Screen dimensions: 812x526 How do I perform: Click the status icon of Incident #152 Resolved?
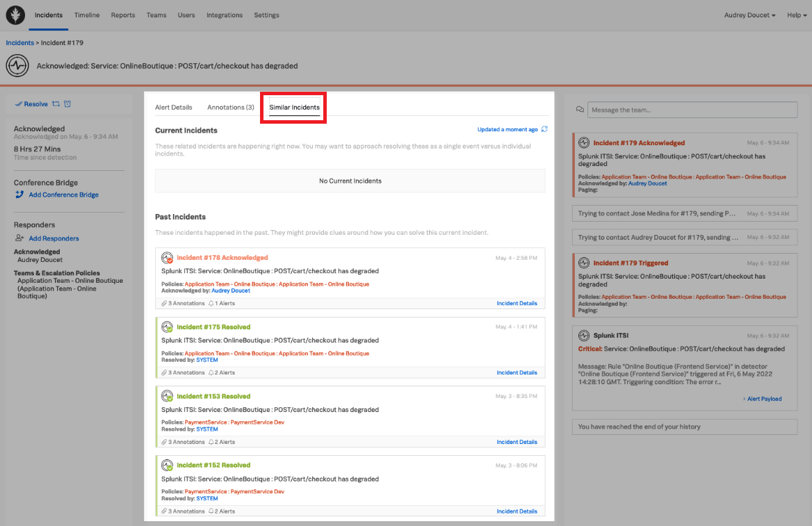pyautogui.click(x=167, y=466)
